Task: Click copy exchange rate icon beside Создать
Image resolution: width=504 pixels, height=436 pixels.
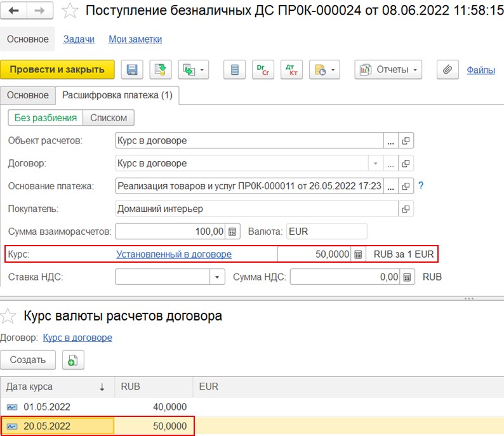Action: click(x=73, y=360)
